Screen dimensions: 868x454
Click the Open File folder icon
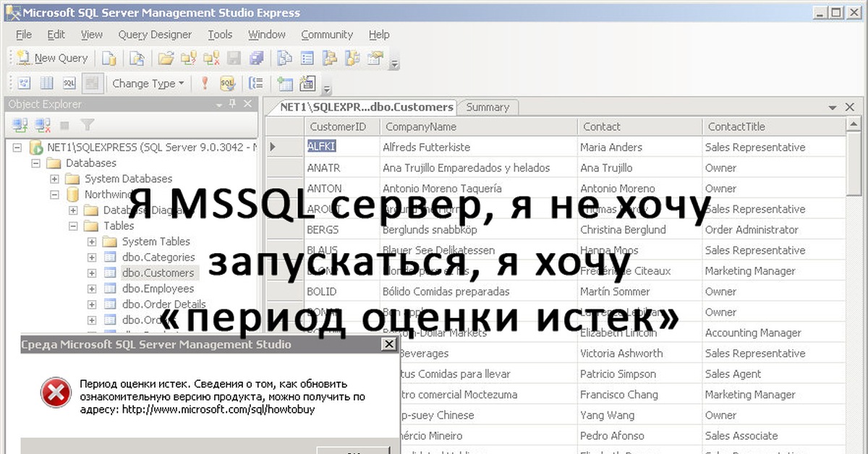[x=166, y=59]
